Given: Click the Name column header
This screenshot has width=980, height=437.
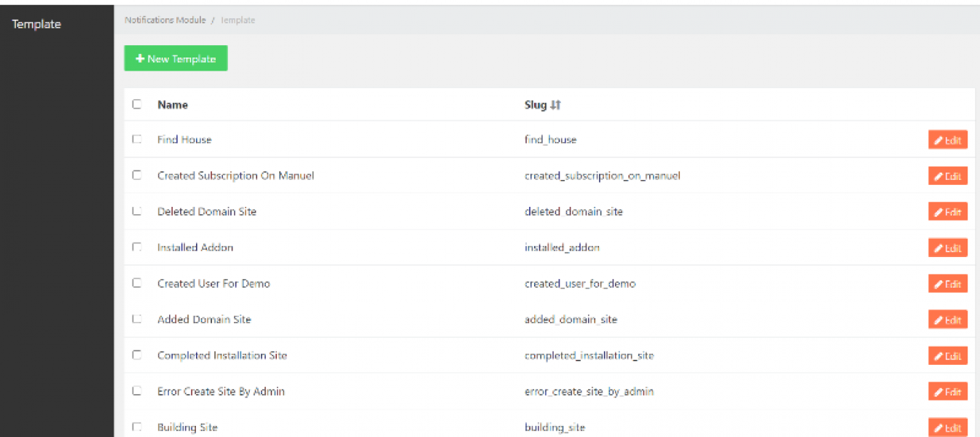Looking at the screenshot, I should point(173,105).
